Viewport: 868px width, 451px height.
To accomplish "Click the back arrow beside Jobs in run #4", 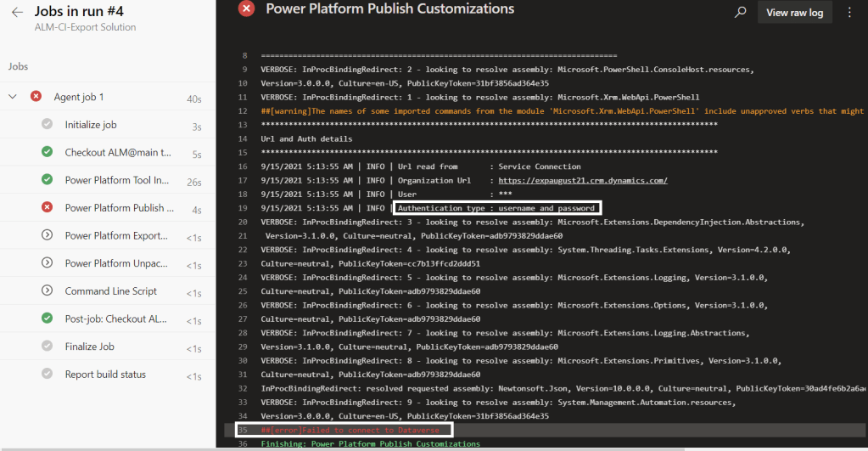I will [17, 13].
